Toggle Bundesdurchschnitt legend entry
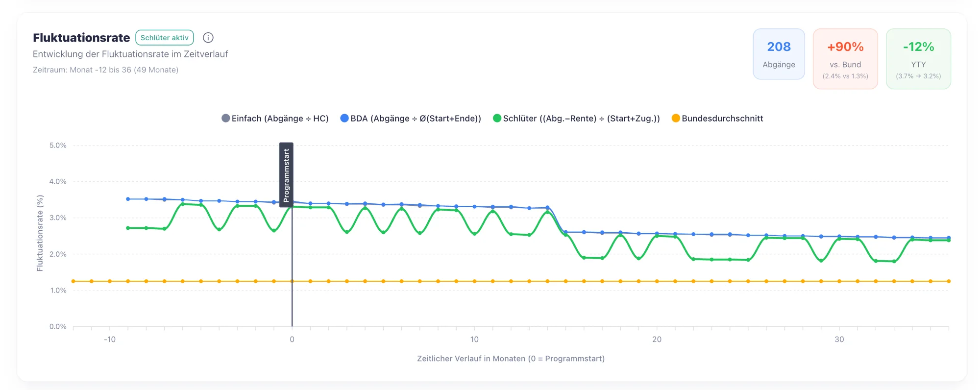Screen dimensions: 980x390 [717, 118]
